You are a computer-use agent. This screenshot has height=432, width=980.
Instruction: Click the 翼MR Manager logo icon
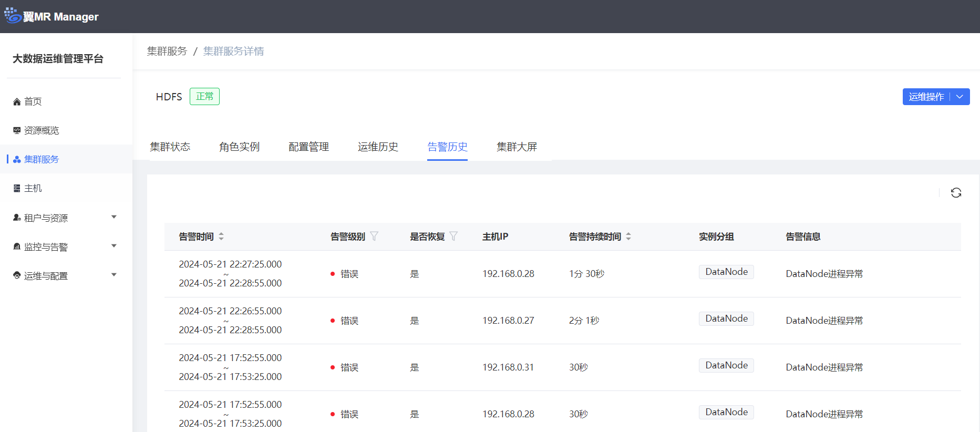click(13, 16)
